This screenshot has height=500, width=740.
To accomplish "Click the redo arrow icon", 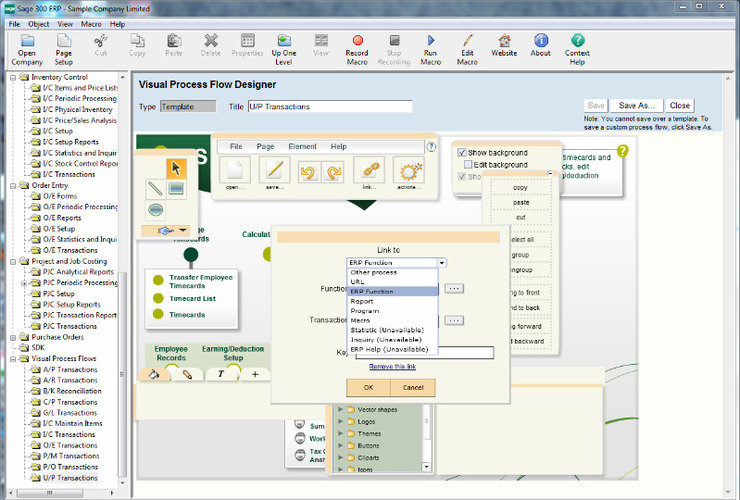I will [x=333, y=173].
